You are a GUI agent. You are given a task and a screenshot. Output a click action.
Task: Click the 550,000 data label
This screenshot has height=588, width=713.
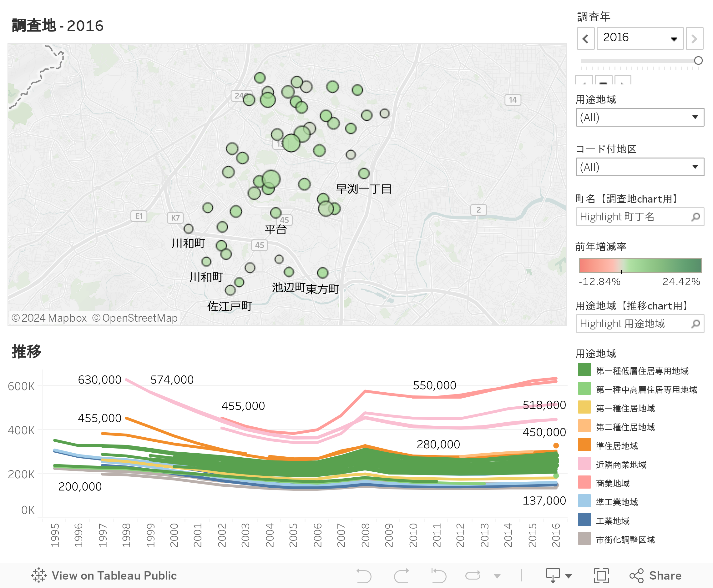point(434,385)
